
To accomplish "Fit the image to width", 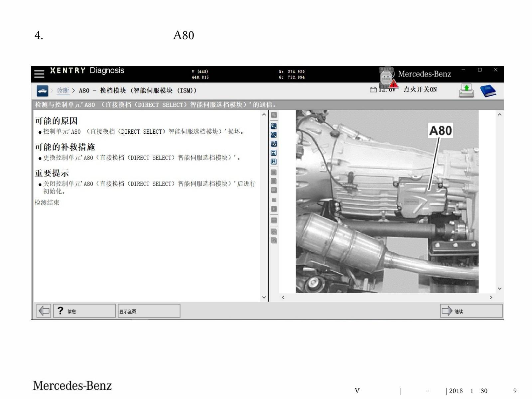I will 274,153.
